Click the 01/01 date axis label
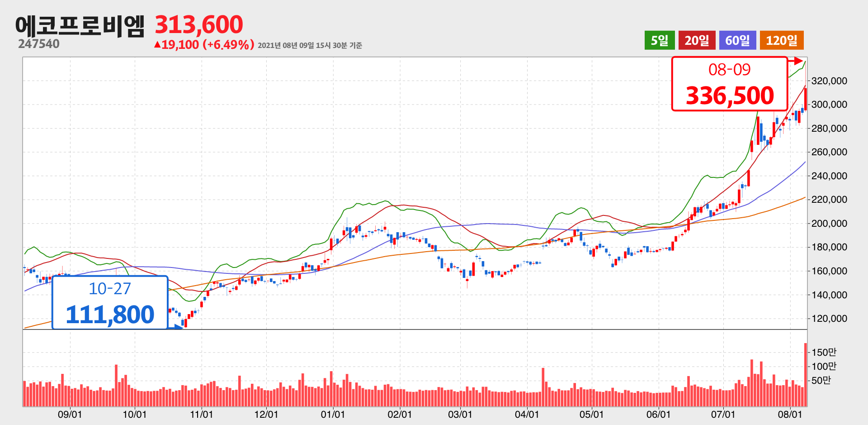 coord(333,415)
